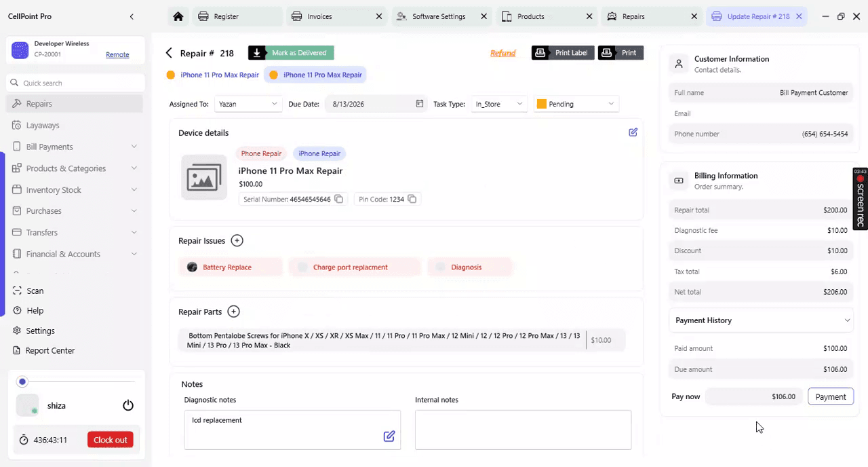Copy the serial number 46546545646
Image resolution: width=868 pixels, height=467 pixels.
click(x=338, y=199)
